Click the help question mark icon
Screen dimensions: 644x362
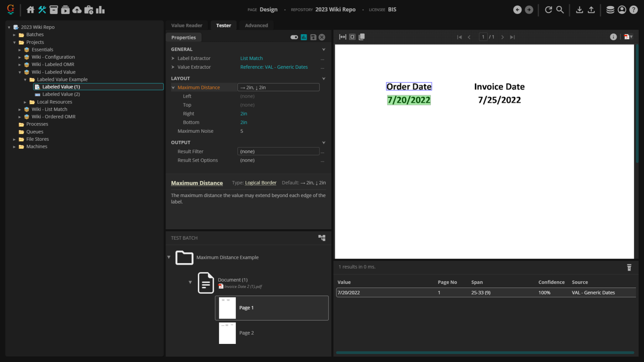(634, 10)
